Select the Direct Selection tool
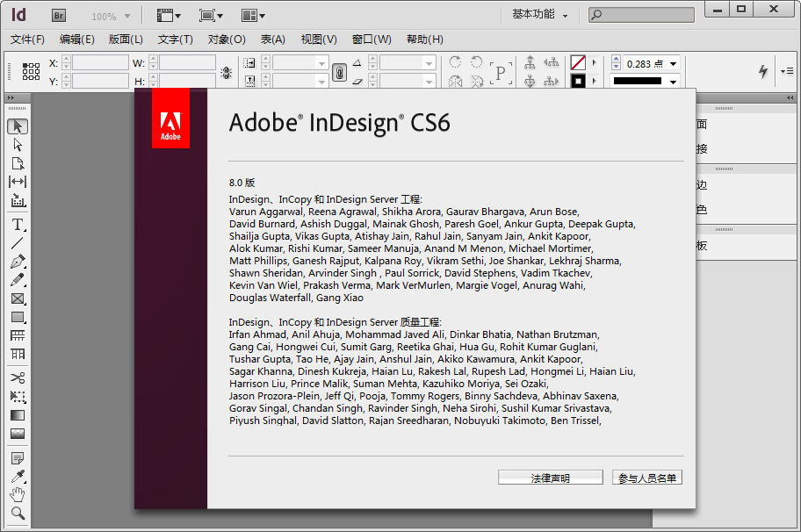Image resolution: width=801 pixels, height=532 pixels. click(18, 145)
